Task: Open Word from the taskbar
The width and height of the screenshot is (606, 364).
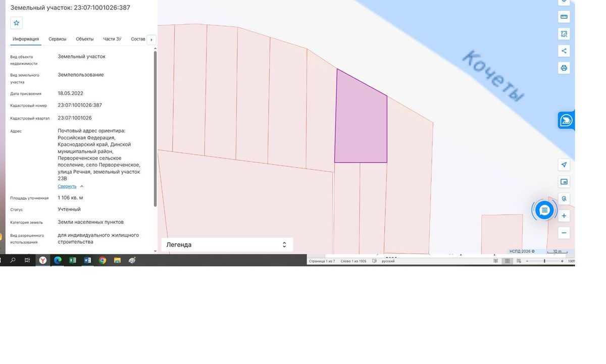Action: click(x=87, y=260)
